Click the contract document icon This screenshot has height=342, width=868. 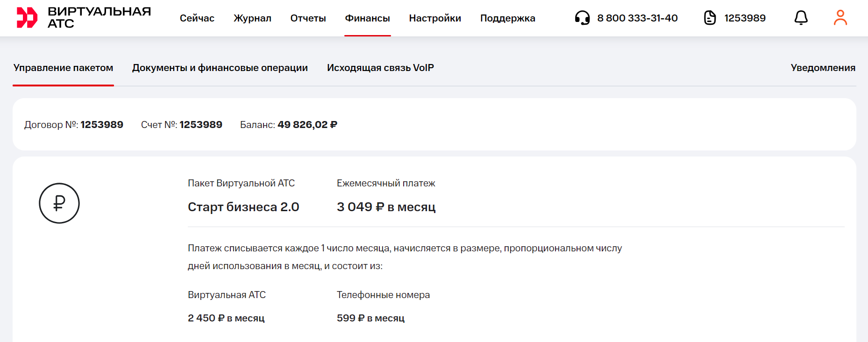[x=710, y=18]
